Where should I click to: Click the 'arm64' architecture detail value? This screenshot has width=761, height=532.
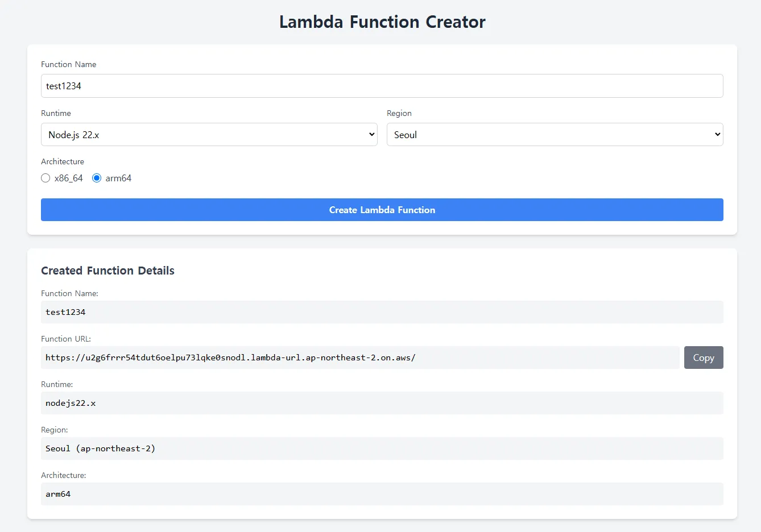click(x=58, y=494)
